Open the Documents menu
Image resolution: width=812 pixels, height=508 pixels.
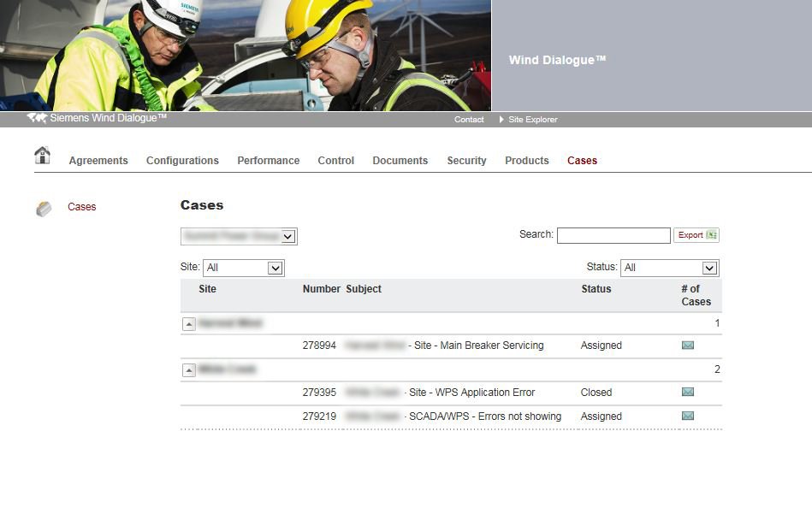[400, 161]
